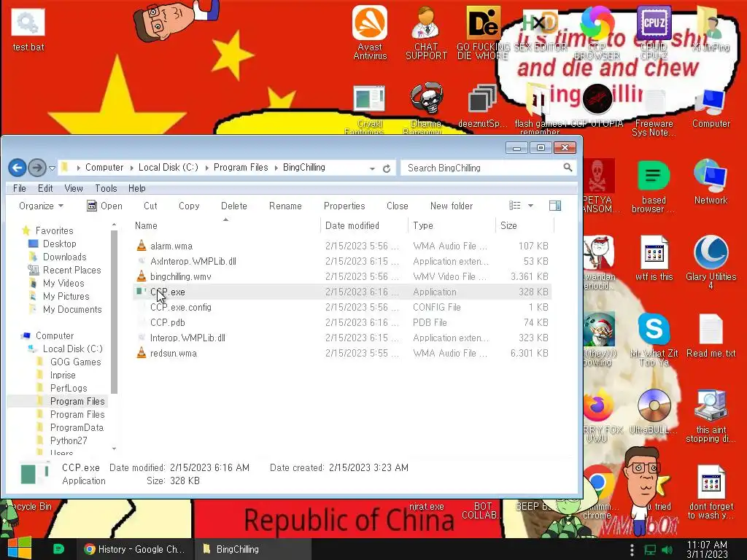Open UltraBULL disc icon

pos(654,411)
